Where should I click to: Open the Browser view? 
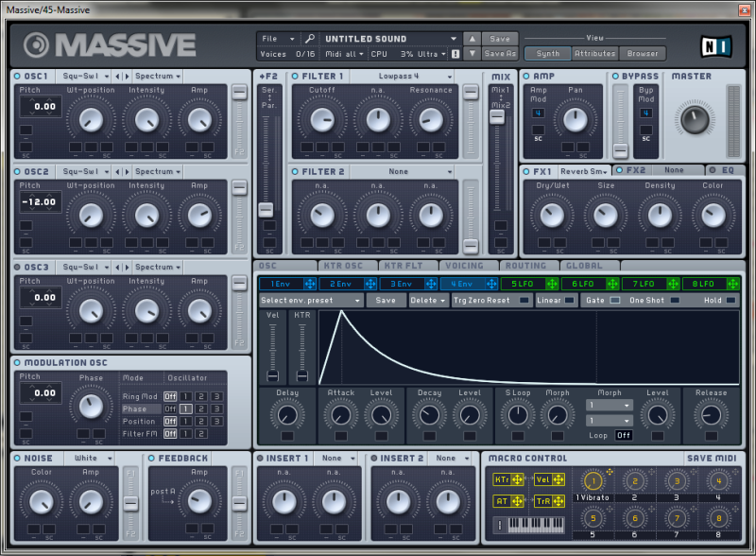point(643,54)
